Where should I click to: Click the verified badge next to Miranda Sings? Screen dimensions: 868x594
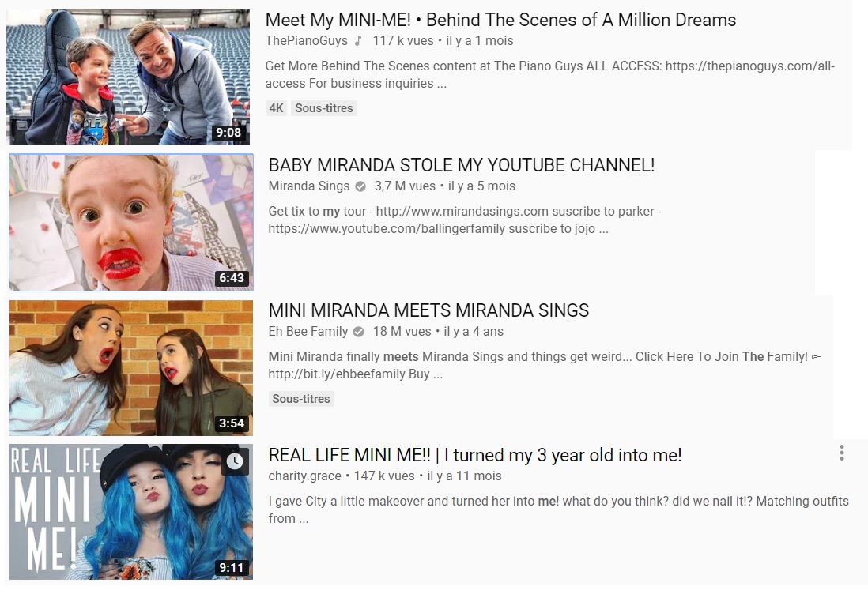tap(360, 186)
